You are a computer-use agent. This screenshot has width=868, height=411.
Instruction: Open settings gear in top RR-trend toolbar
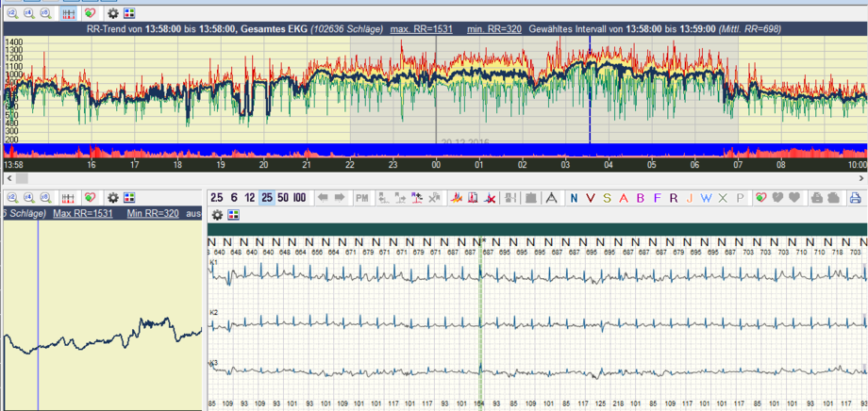(x=113, y=14)
